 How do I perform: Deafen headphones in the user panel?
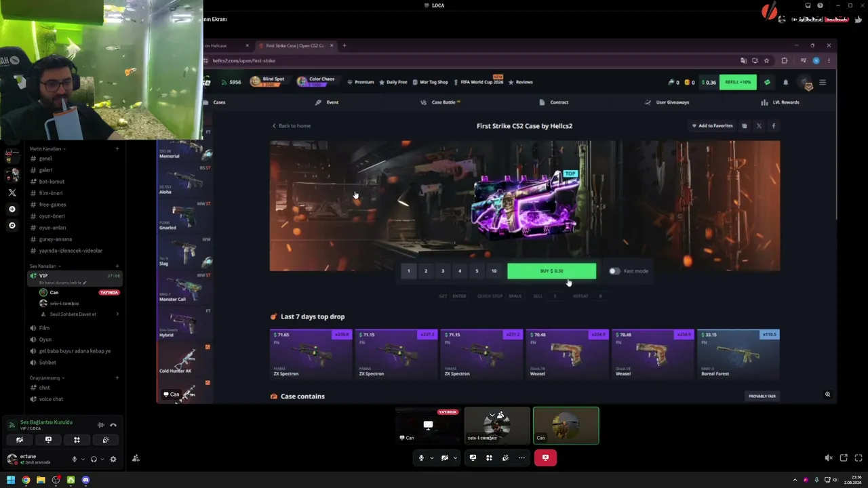[x=94, y=459]
